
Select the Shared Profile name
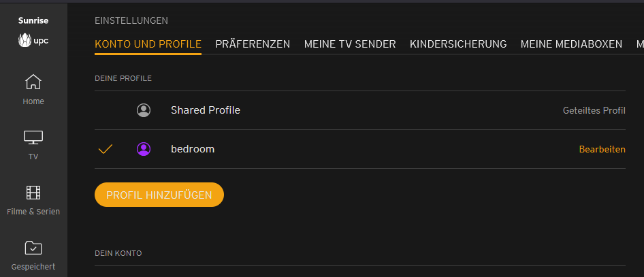point(206,110)
